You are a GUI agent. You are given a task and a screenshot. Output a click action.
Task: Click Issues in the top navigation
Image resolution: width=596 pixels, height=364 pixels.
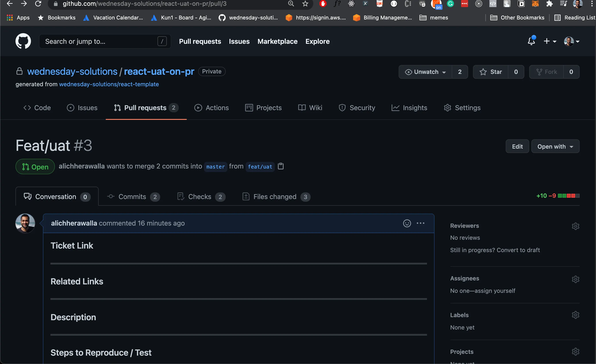[239, 41]
